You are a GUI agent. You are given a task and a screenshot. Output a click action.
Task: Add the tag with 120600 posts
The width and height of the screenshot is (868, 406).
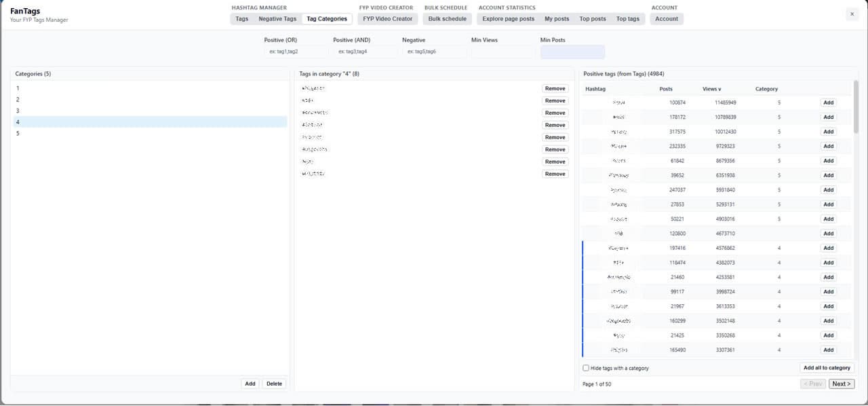click(828, 234)
